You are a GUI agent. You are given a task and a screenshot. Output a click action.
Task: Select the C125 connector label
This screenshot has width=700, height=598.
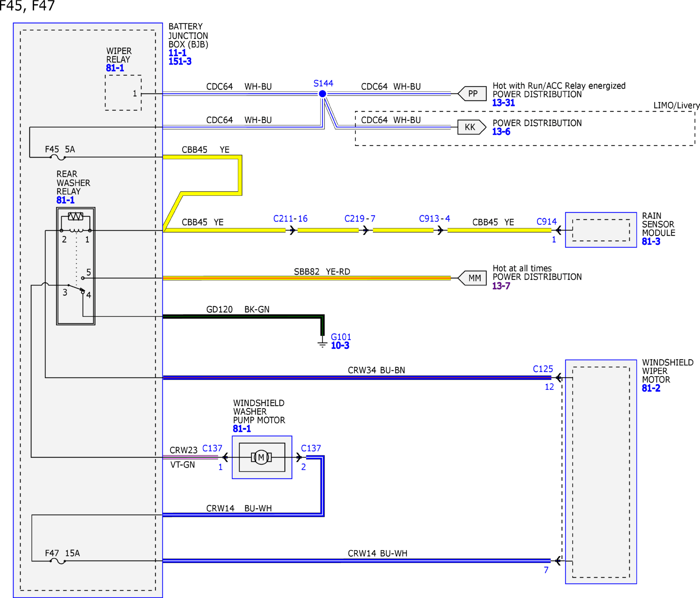543,369
